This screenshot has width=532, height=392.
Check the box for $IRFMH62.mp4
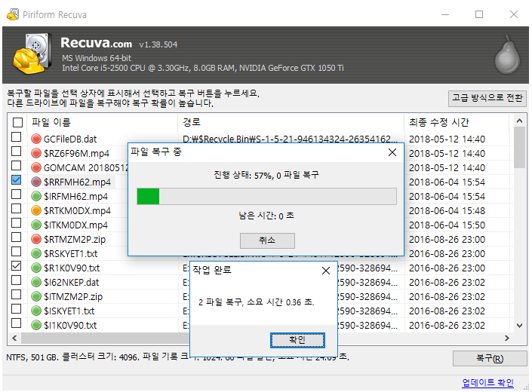point(17,194)
